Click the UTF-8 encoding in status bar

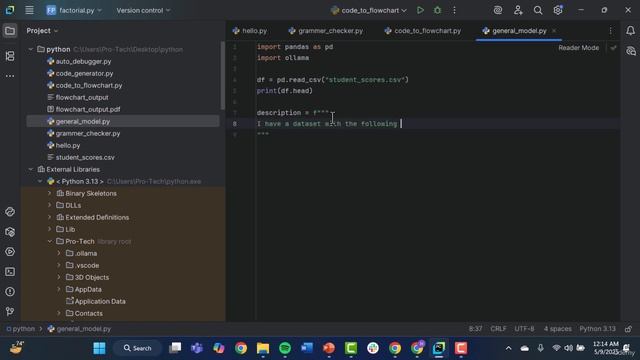(x=524, y=329)
